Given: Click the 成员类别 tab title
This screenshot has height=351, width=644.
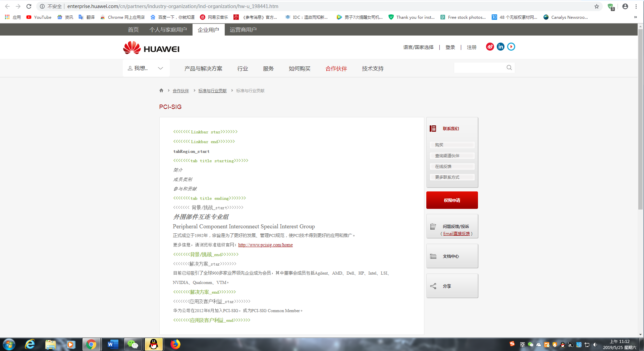Looking at the screenshot, I should pos(183,180).
